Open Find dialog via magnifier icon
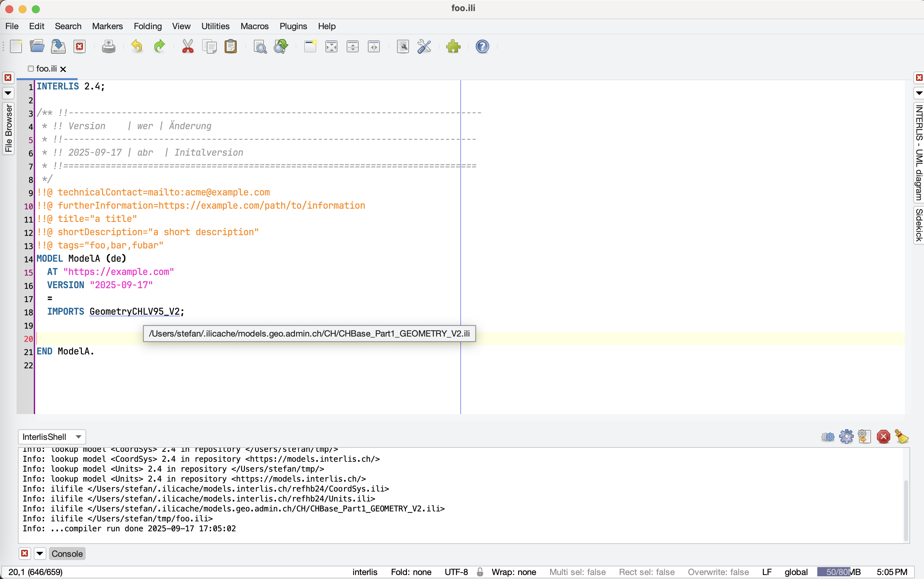 [x=260, y=47]
